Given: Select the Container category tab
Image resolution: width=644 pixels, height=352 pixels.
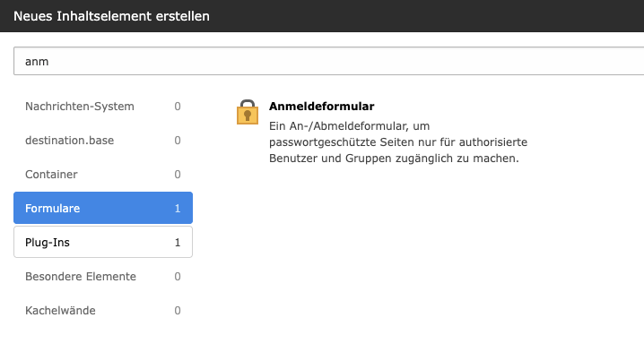Looking at the screenshot, I should pos(103,175).
